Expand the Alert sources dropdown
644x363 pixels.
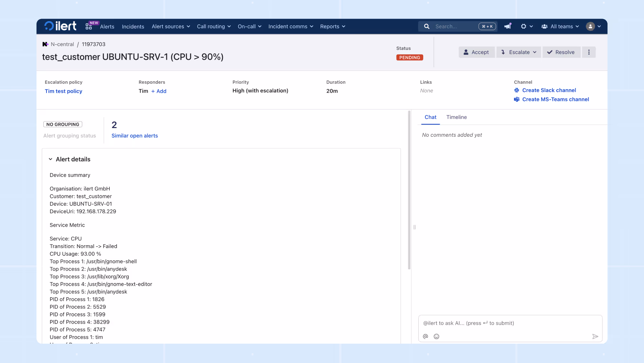point(171,26)
